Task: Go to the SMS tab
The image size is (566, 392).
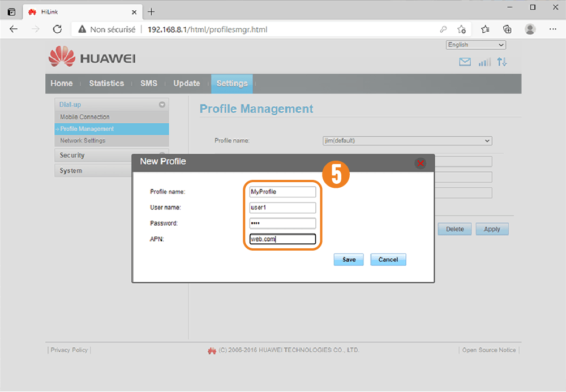Action: [149, 83]
